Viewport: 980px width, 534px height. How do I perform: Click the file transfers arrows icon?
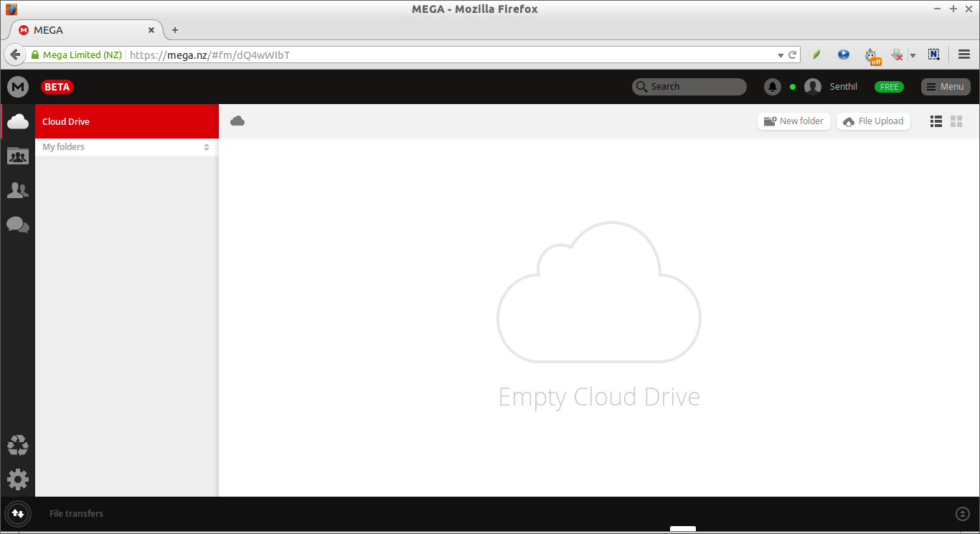click(x=18, y=513)
